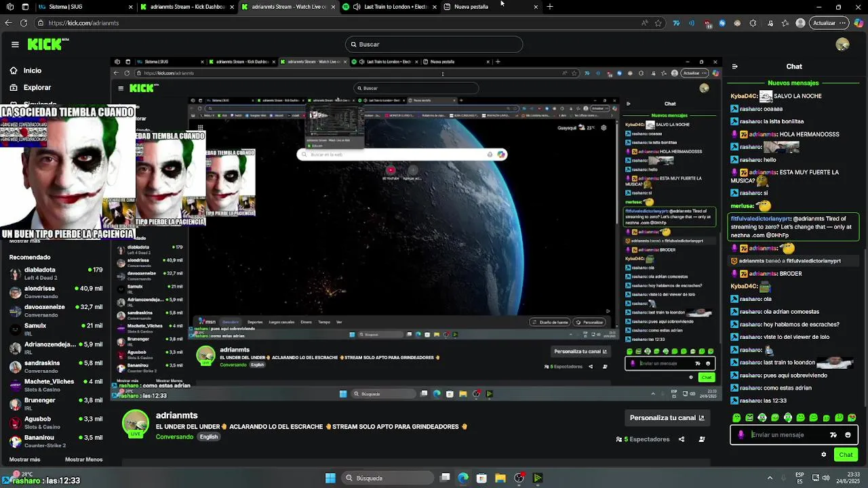
Task: Open the Windows Start menu
Action: tap(330, 478)
